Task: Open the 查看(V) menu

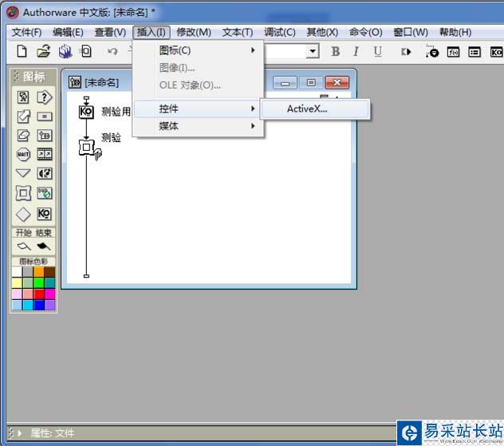Action: click(x=110, y=33)
